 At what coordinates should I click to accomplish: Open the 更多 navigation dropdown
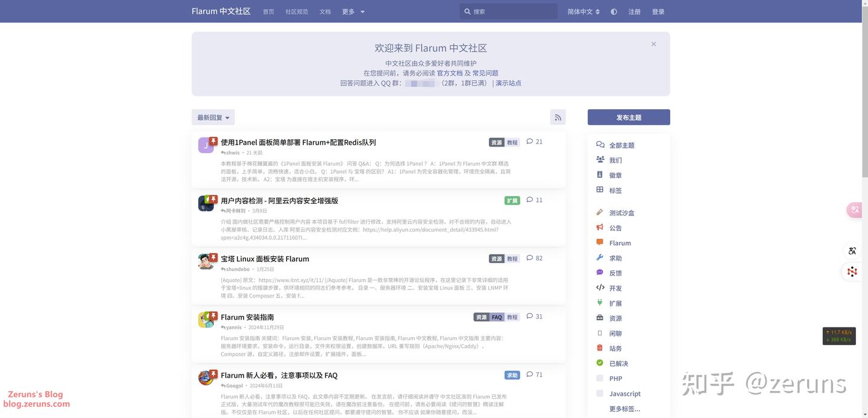tap(353, 11)
